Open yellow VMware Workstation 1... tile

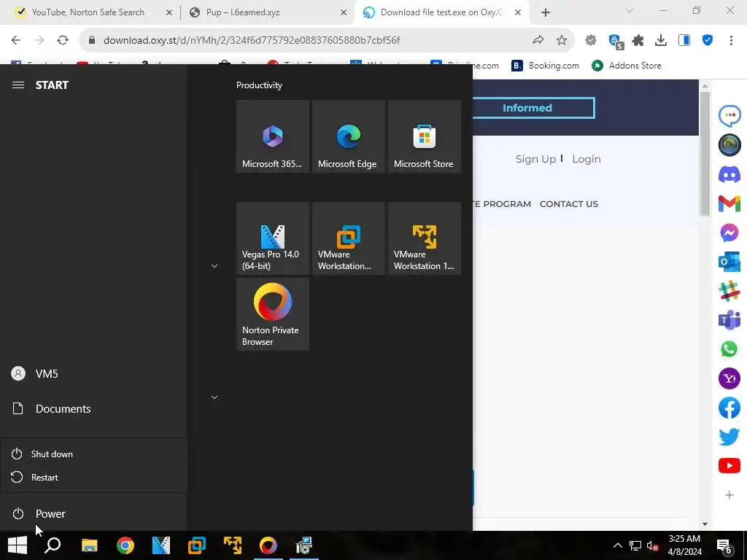pos(424,238)
